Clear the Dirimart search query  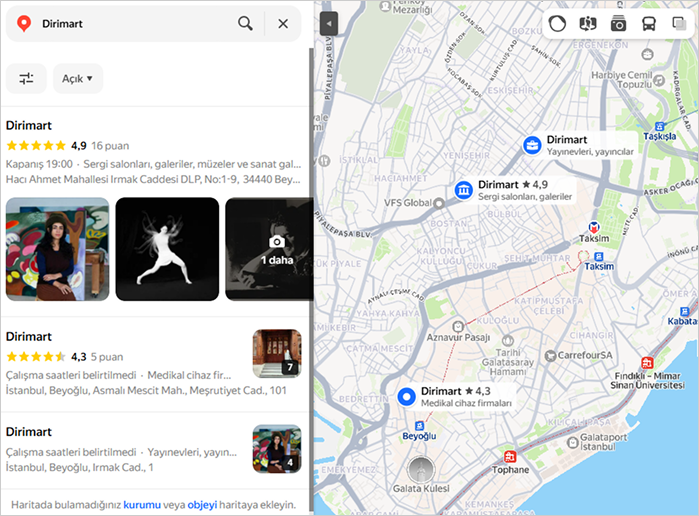pyautogui.click(x=283, y=24)
